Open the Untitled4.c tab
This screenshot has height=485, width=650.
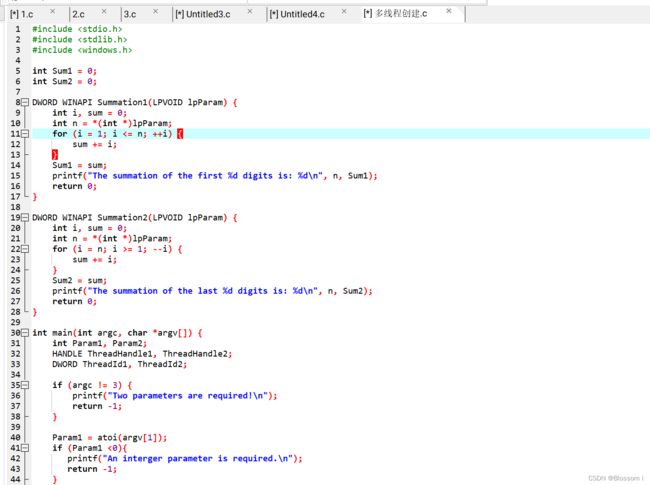click(x=297, y=14)
